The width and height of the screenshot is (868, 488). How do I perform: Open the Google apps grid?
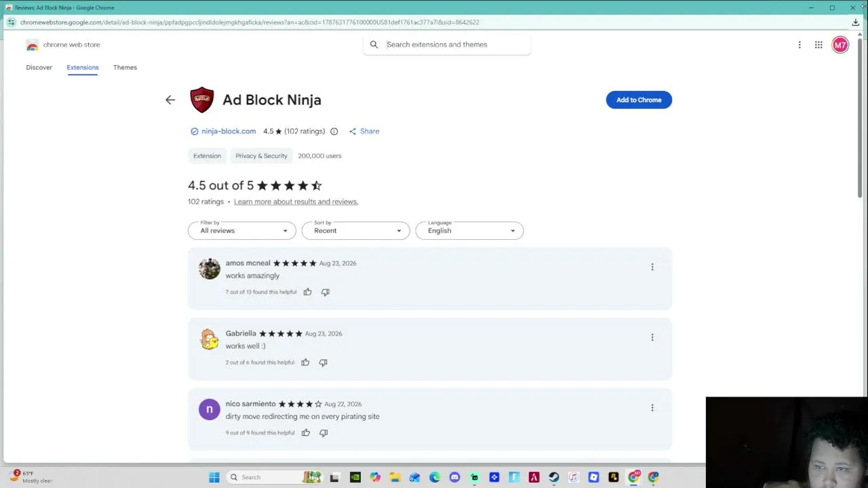(x=818, y=45)
